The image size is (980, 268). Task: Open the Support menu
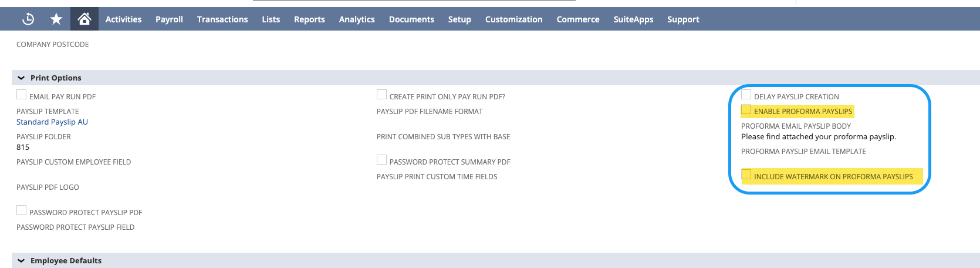[x=683, y=19]
